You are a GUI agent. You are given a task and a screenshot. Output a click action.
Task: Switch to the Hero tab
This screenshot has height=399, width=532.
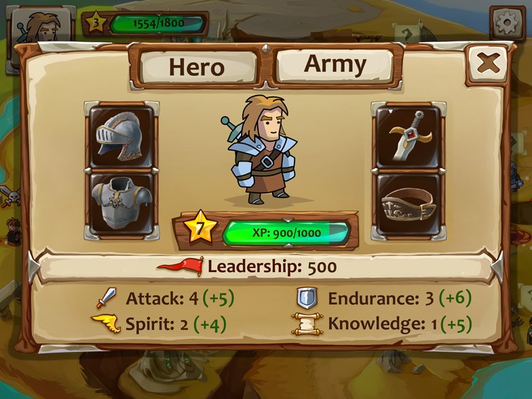point(198,66)
